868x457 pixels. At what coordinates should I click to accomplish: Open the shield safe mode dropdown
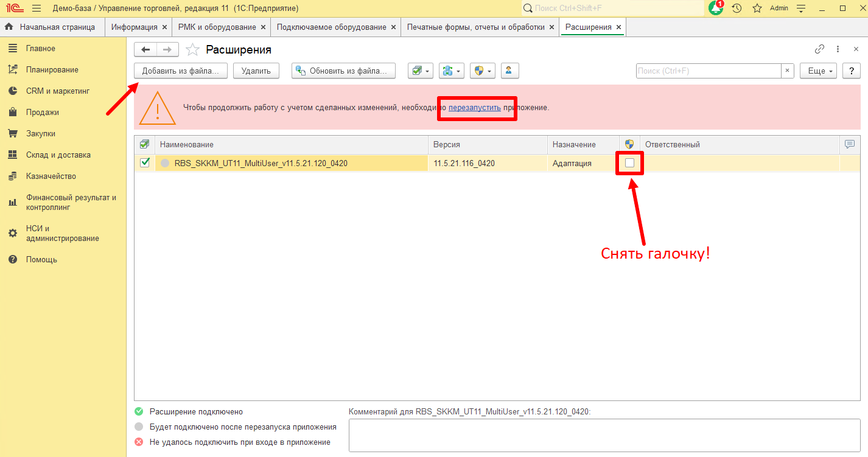coord(482,71)
